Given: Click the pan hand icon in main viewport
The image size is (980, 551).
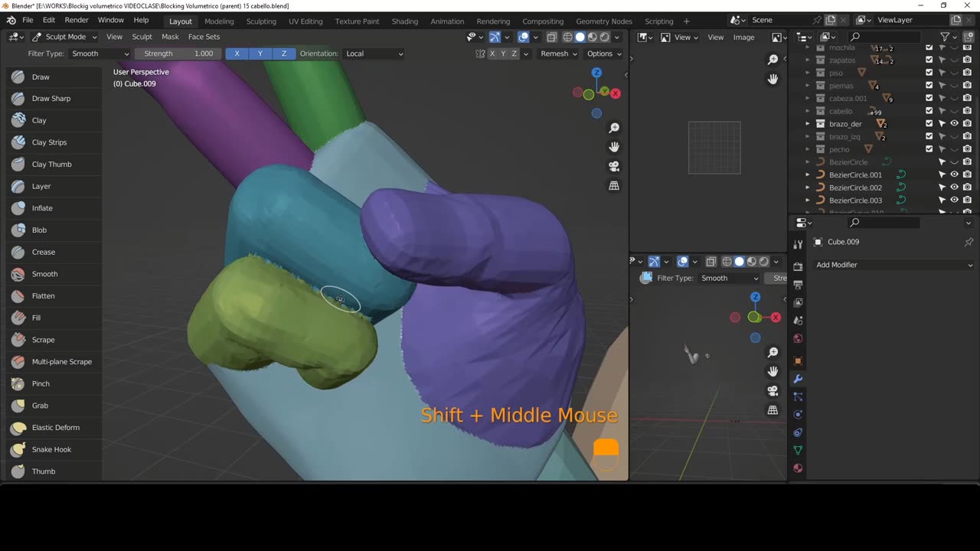Looking at the screenshot, I should [614, 147].
